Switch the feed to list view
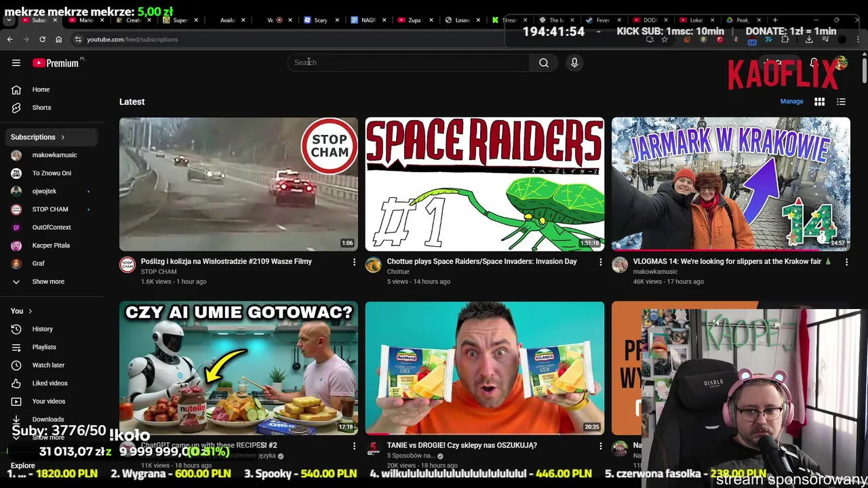The image size is (868, 488). click(841, 102)
